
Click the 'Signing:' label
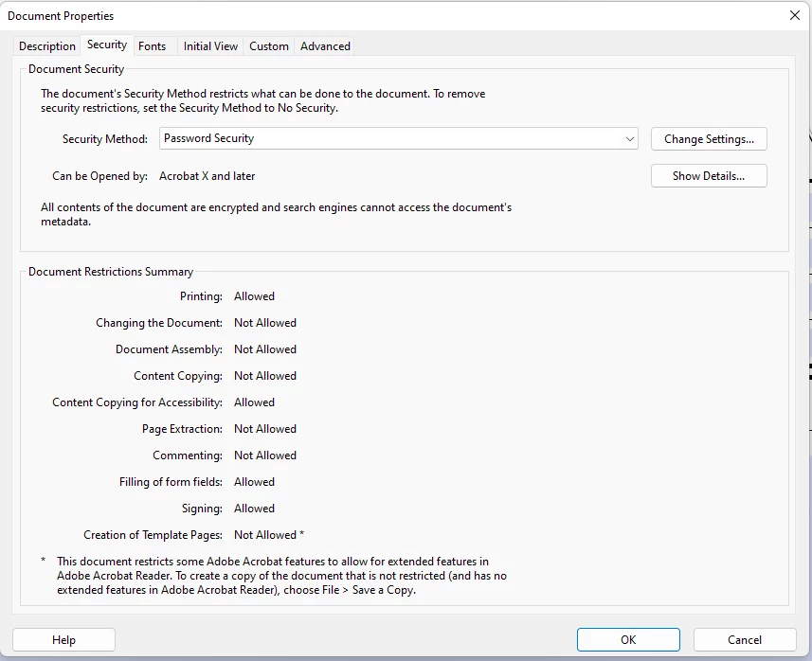tap(202, 509)
